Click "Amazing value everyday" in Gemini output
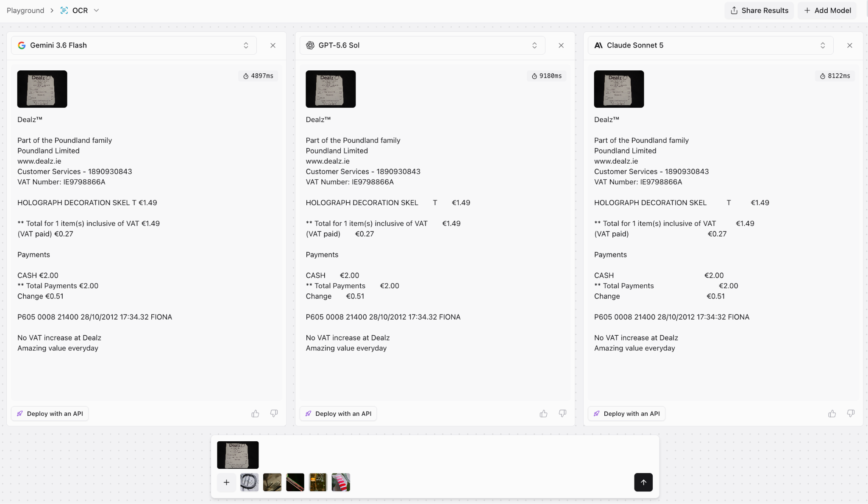Viewport: 868px width, 504px height. [x=58, y=348]
